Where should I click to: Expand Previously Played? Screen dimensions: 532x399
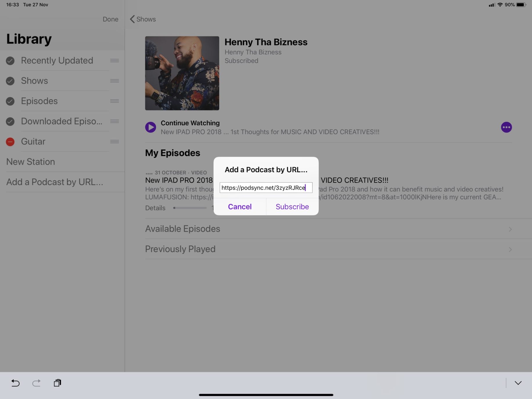[x=328, y=249]
